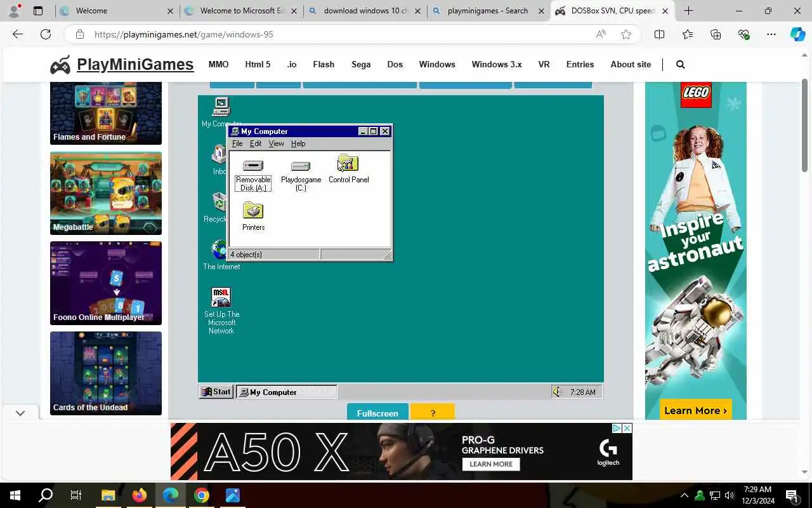Launch Firefox from the taskbar
The width and height of the screenshot is (812, 508).
139,495
